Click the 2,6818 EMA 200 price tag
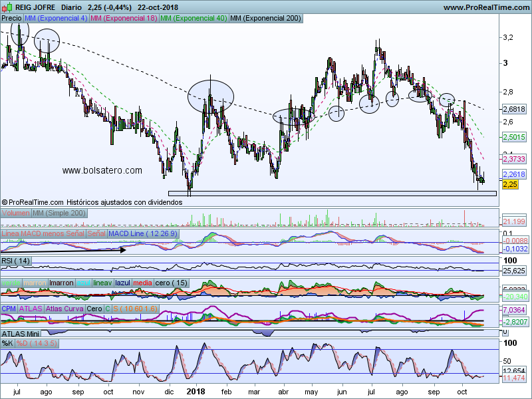The height and width of the screenshot is (399, 532). [x=514, y=109]
